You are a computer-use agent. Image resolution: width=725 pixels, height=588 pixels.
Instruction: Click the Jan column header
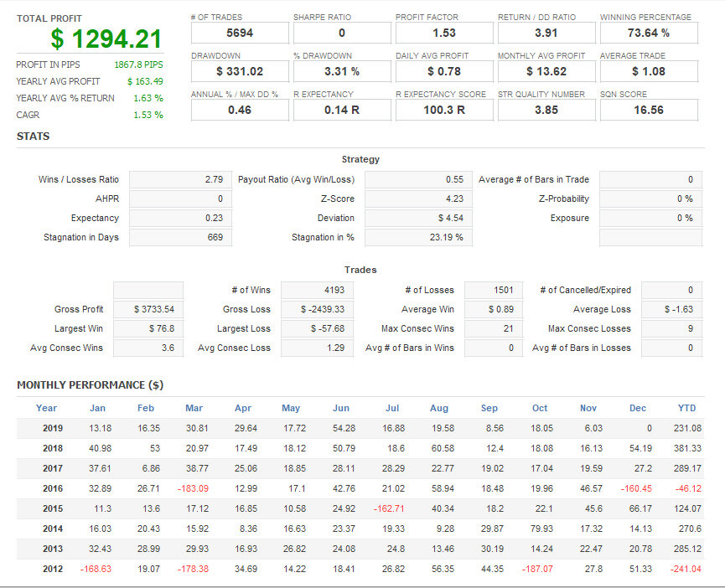click(97, 408)
